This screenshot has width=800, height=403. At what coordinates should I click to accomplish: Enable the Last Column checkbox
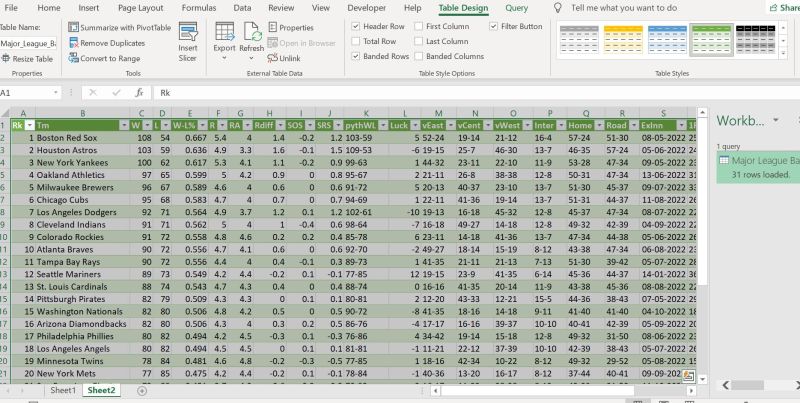[x=418, y=41]
